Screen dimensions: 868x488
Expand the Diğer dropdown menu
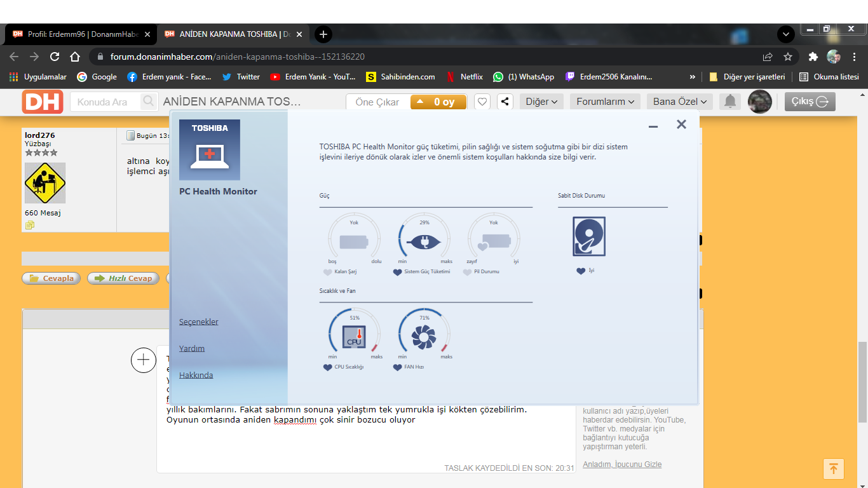click(x=541, y=102)
